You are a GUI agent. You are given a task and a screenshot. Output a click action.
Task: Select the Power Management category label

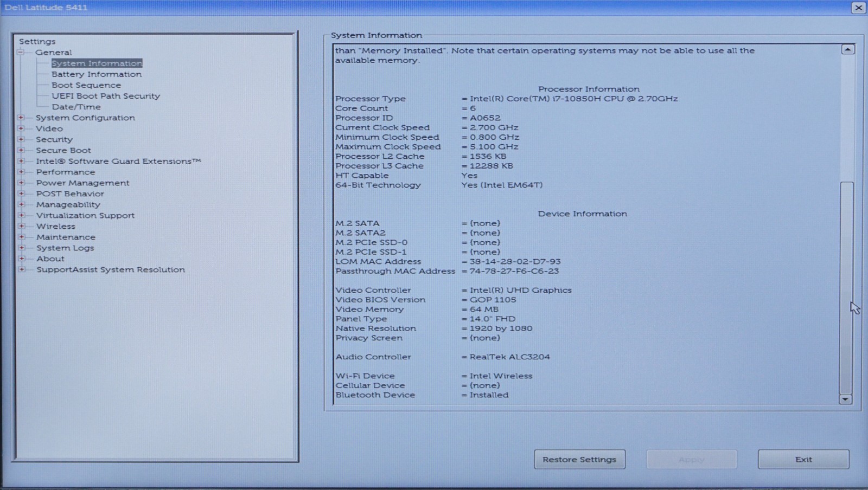(83, 183)
